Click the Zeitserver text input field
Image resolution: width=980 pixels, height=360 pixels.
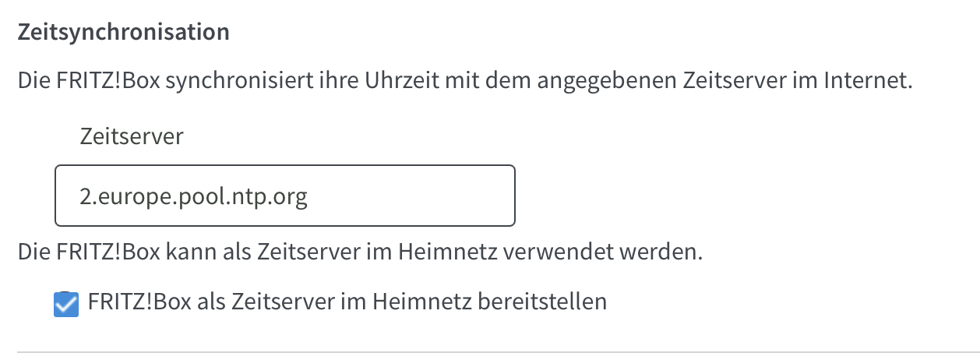click(284, 195)
